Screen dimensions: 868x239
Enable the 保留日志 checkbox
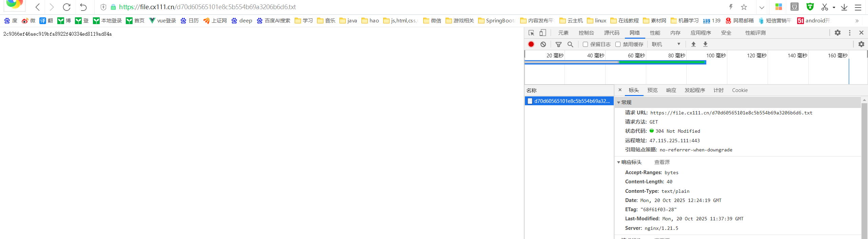tap(585, 44)
